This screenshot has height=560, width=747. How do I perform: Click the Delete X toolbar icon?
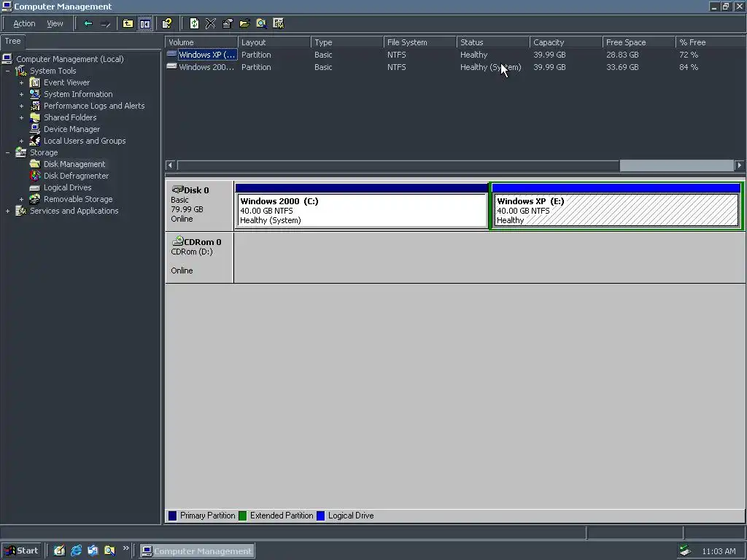(211, 23)
